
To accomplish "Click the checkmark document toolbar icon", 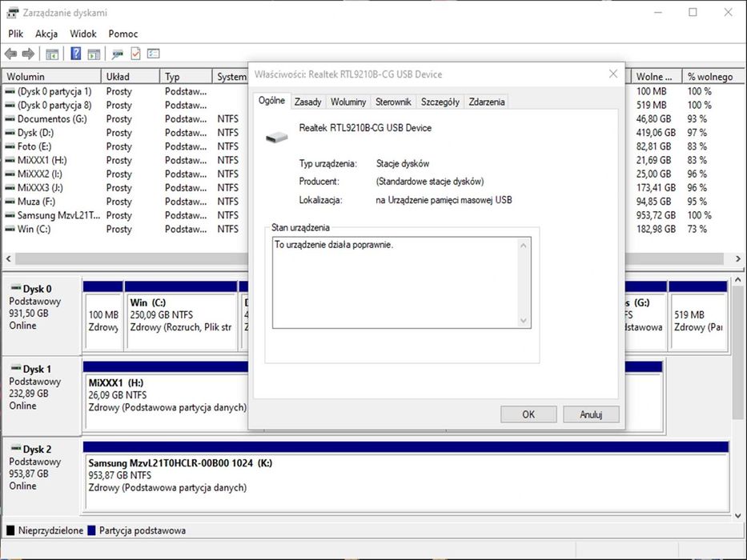I will 136,54.
